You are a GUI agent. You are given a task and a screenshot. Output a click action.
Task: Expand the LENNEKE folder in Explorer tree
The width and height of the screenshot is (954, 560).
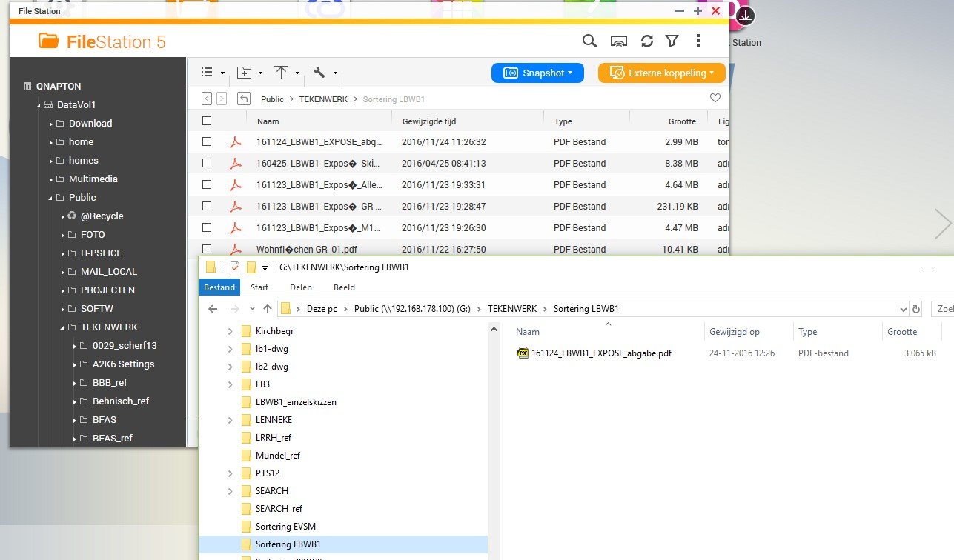(230, 420)
